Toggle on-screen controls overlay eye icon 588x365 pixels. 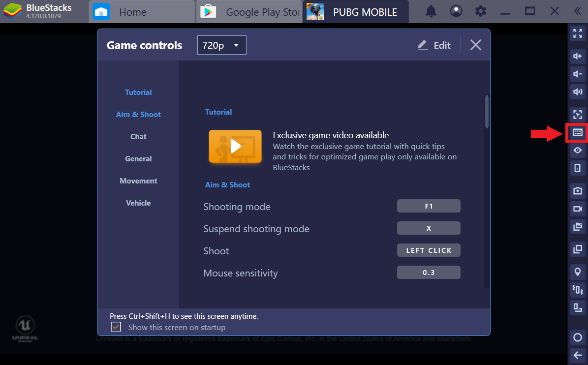pyautogui.click(x=578, y=150)
